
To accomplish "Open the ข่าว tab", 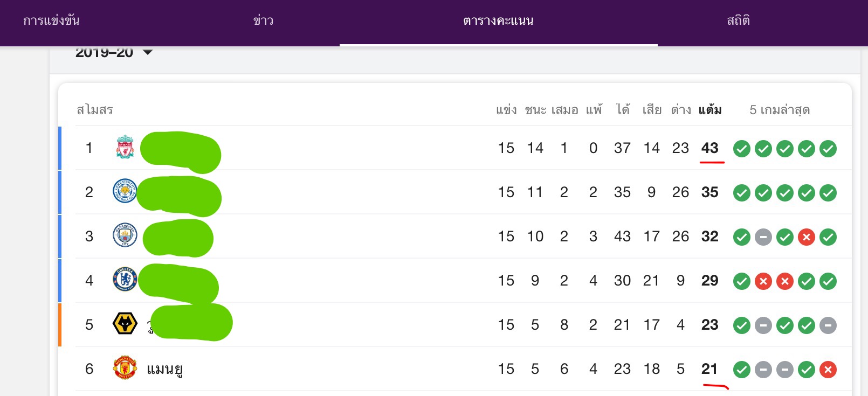I will point(263,21).
